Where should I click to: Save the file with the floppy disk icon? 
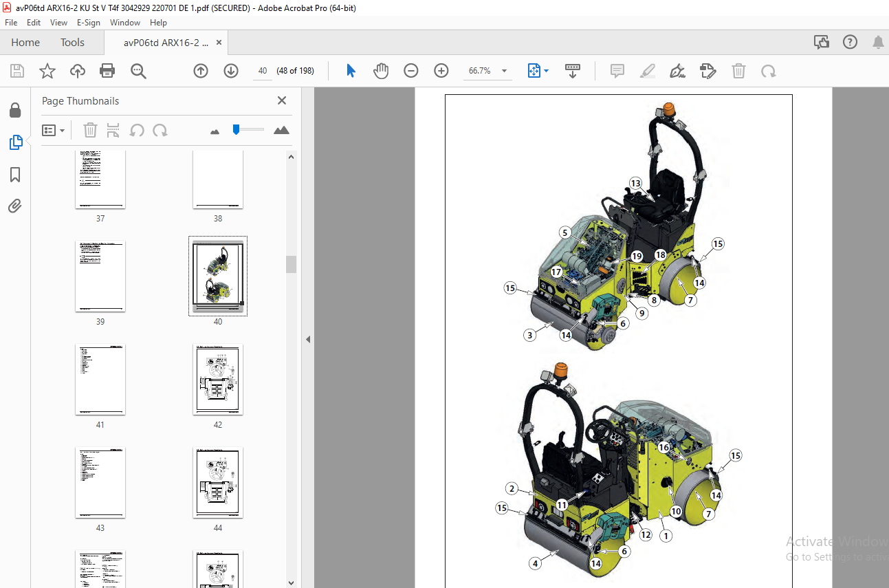tap(17, 71)
